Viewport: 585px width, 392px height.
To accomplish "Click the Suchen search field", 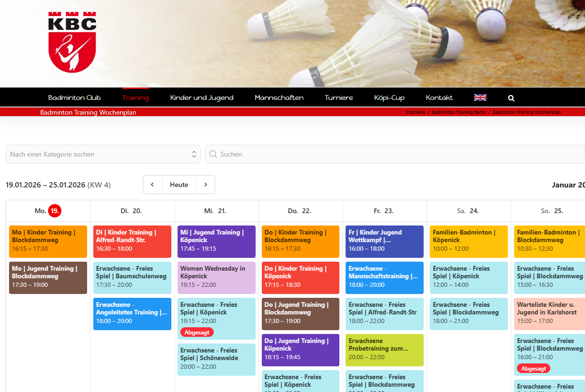I will coord(395,154).
